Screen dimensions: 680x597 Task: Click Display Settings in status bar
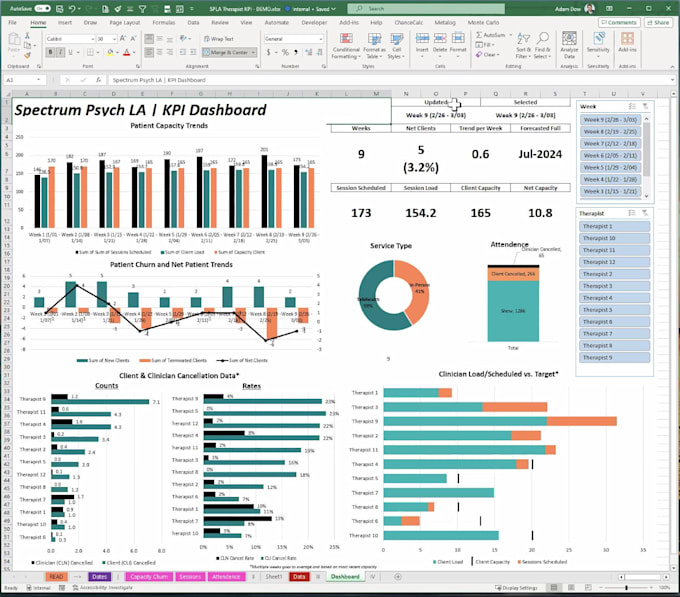pyautogui.click(x=516, y=588)
